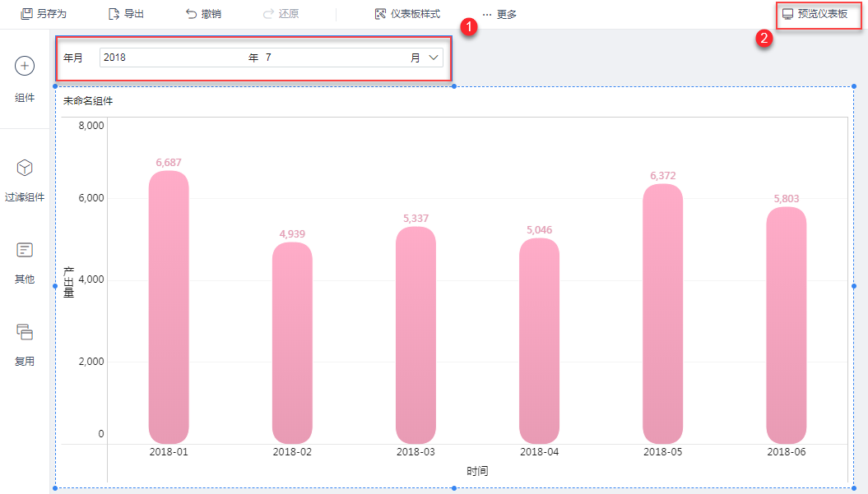Click the 时间 axis title
Viewport: 868px width, 494px height.
(x=477, y=471)
